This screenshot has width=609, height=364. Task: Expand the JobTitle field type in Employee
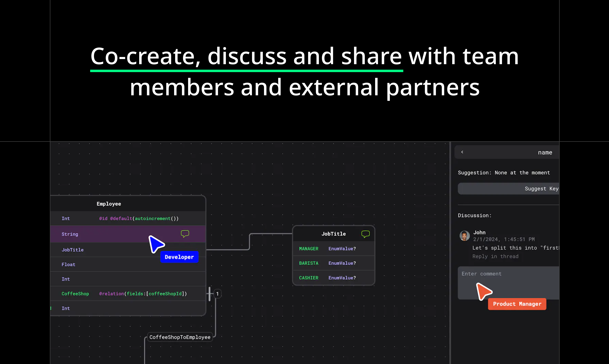pyautogui.click(x=73, y=250)
